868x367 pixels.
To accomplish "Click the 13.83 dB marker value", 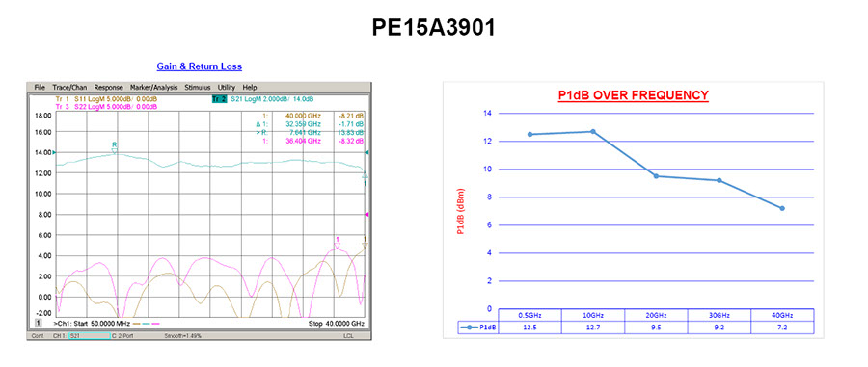I will (351, 133).
